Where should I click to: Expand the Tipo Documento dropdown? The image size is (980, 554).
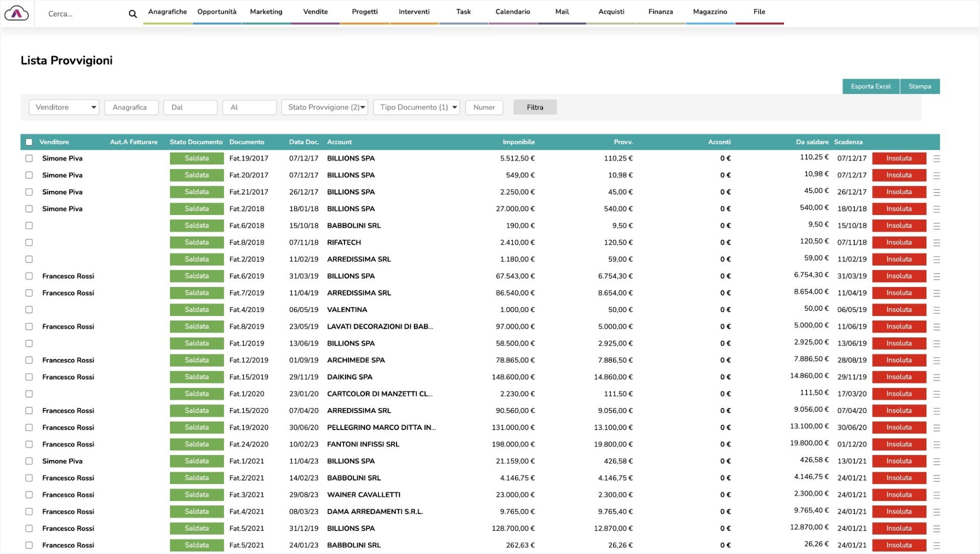416,107
